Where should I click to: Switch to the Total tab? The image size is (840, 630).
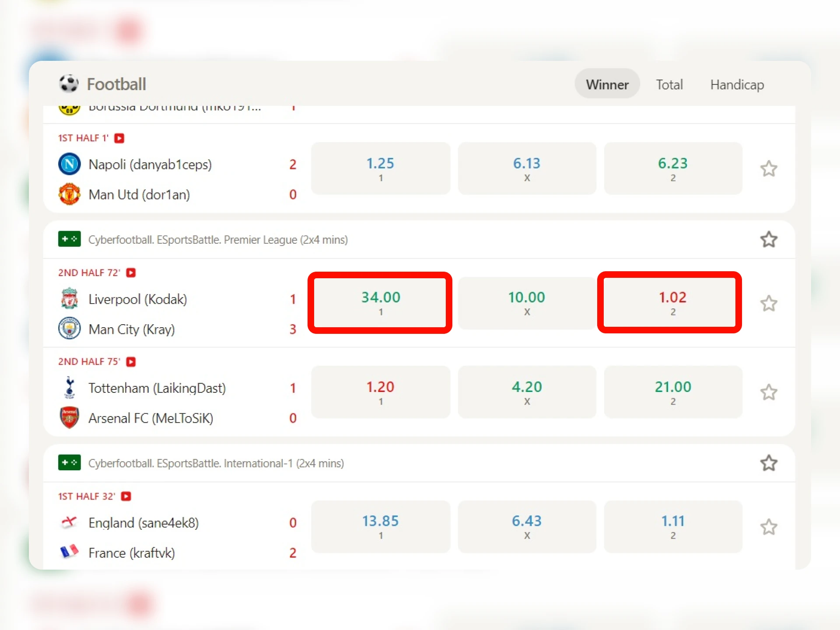669,84
